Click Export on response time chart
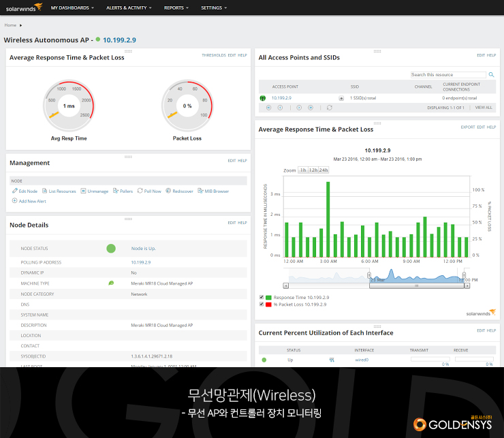Image resolution: width=504 pixels, height=438 pixels. click(x=468, y=127)
